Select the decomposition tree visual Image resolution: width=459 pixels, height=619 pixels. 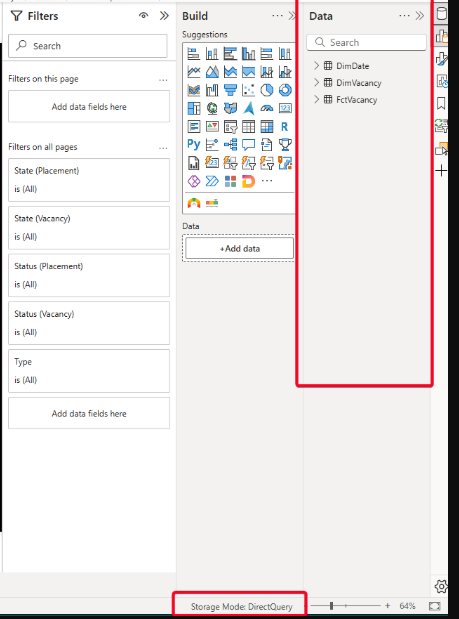click(230, 145)
